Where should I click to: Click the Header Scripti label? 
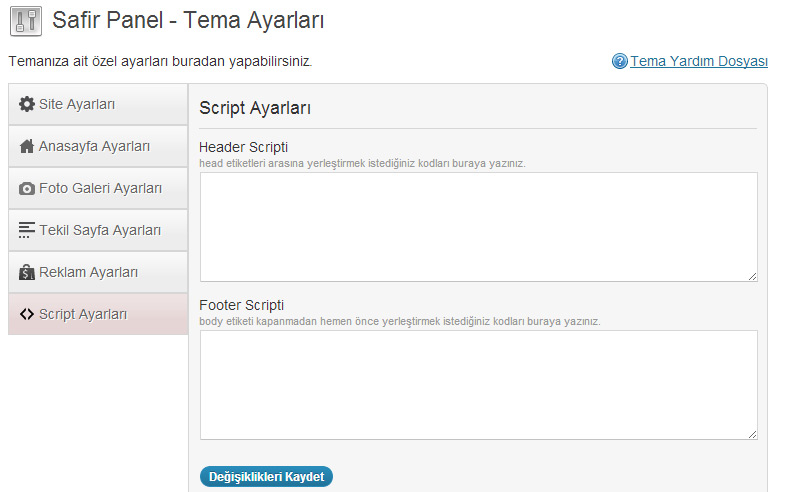(x=243, y=147)
